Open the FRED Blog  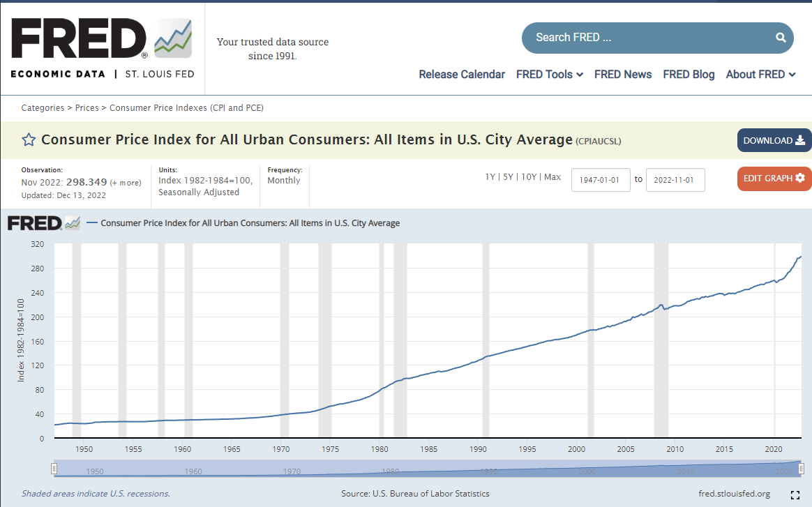point(689,75)
